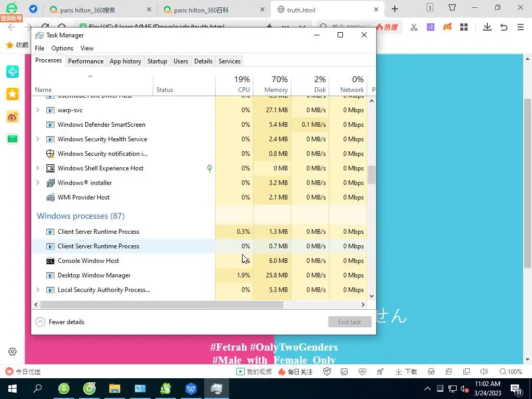Open the browser apps grid icon
Image resolution: width=532 pixels, height=399 pixels.
click(464, 27)
